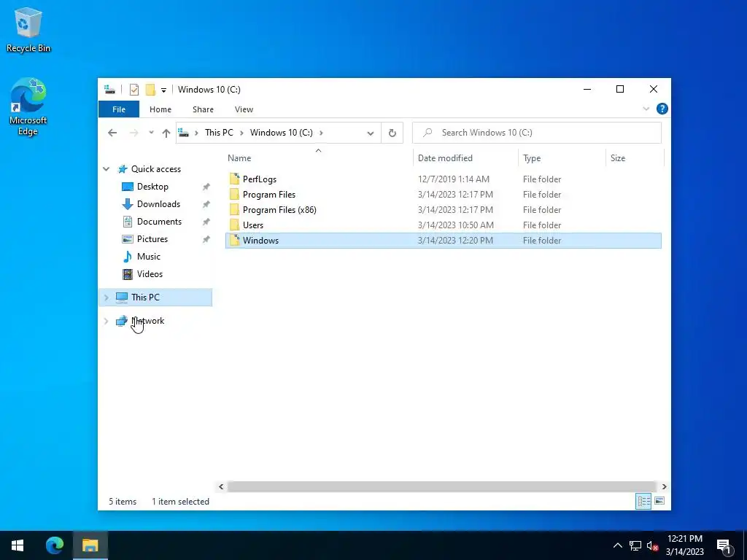Click the File Explorer taskbar icon

90,545
